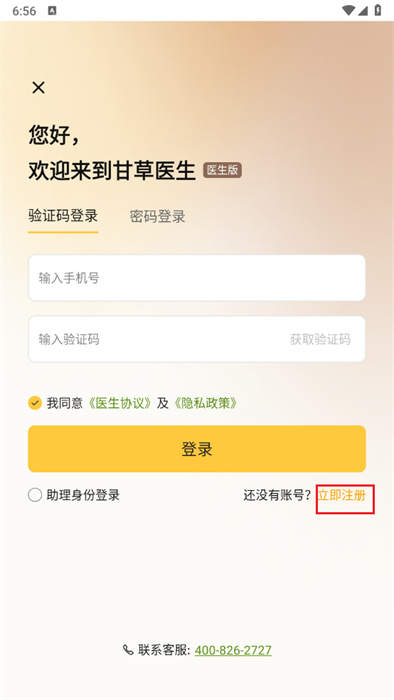
Task: Open the 《隐私政策》 link
Action: coord(206,403)
